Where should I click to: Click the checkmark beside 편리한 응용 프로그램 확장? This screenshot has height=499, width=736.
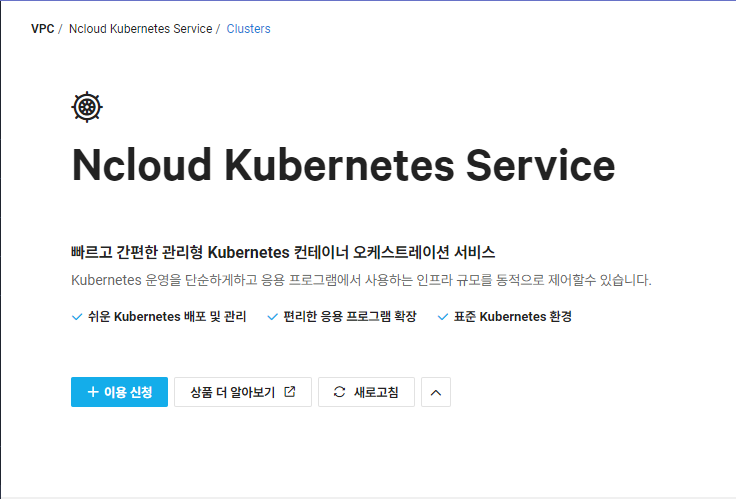pos(272,317)
